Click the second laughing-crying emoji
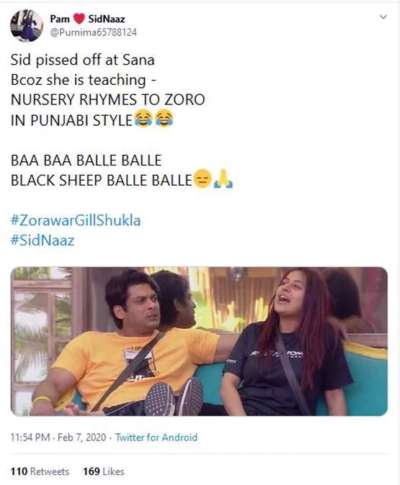The height and width of the screenshot is (485, 400). click(164, 119)
